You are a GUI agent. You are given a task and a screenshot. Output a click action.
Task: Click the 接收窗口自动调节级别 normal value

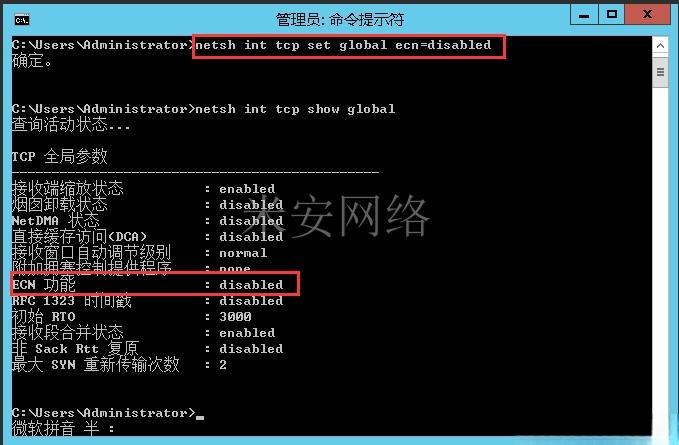[243, 253]
